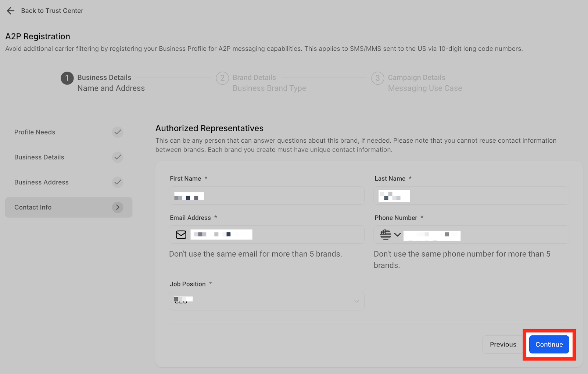This screenshot has width=588, height=374.
Task: Click the back arrow icon
Action: 11,11
